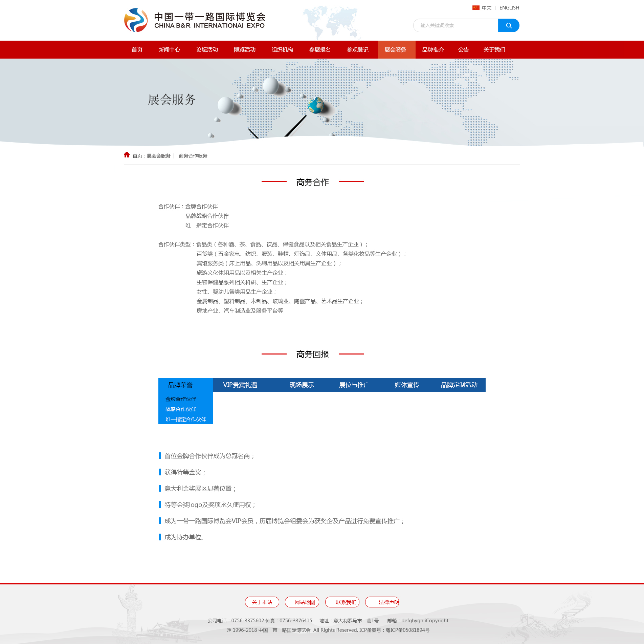Viewport: 644px width, 644px height.
Task: Click the 关于本站 footer button
Action: (x=262, y=602)
